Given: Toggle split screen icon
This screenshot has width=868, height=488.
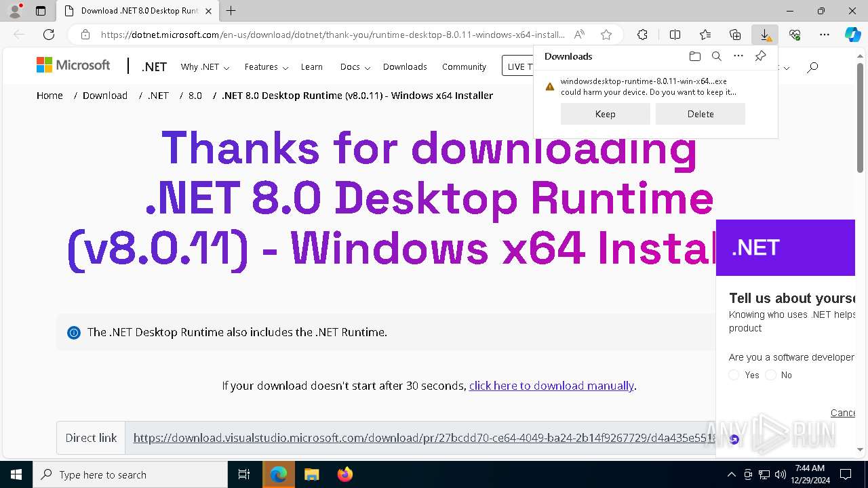Looking at the screenshot, I should [x=675, y=35].
